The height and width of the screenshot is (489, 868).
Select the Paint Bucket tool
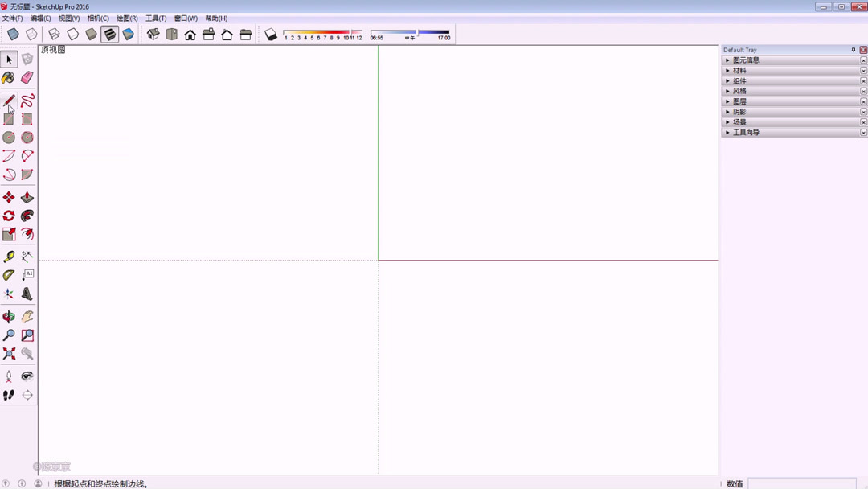tap(10, 77)
